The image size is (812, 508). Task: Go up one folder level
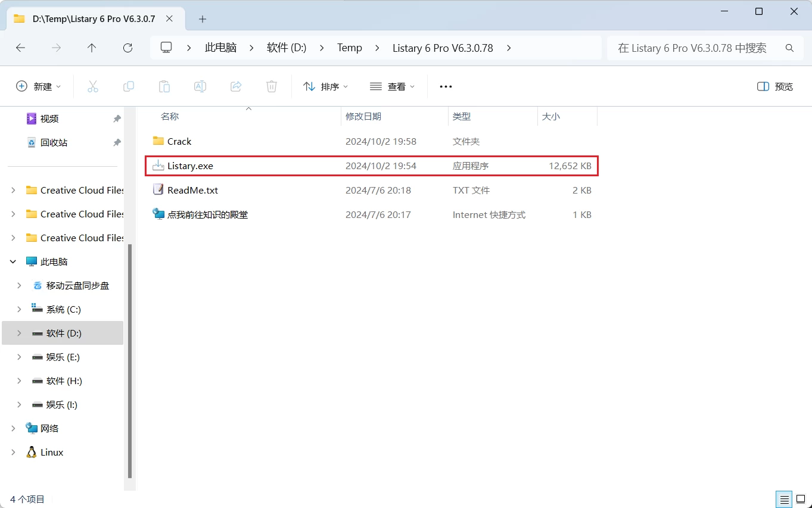coord(92,48)
